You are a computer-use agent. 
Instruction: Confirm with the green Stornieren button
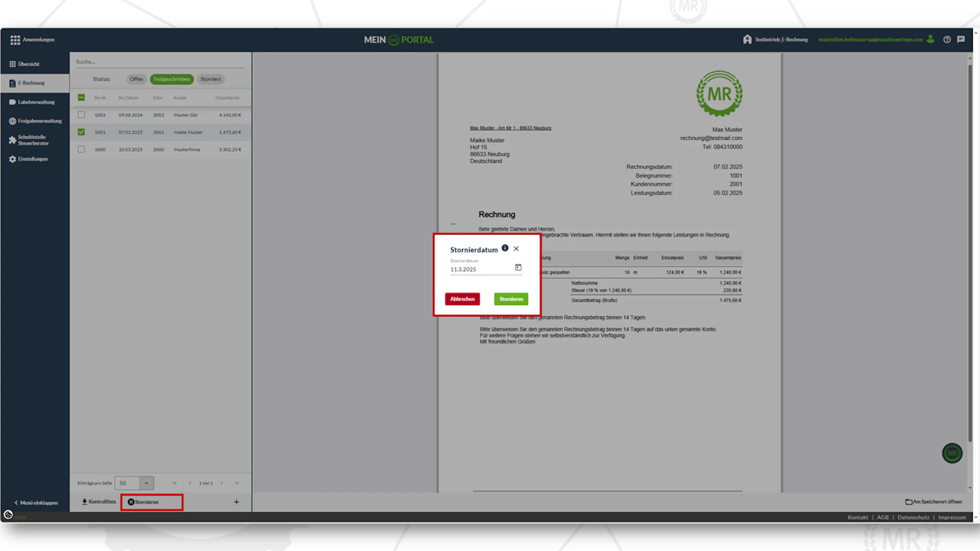511,299
